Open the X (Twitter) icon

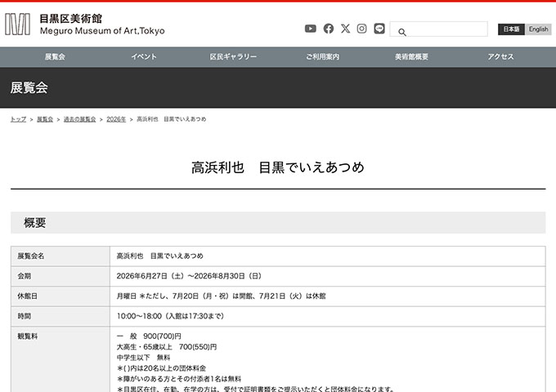(x=345, y=29)
